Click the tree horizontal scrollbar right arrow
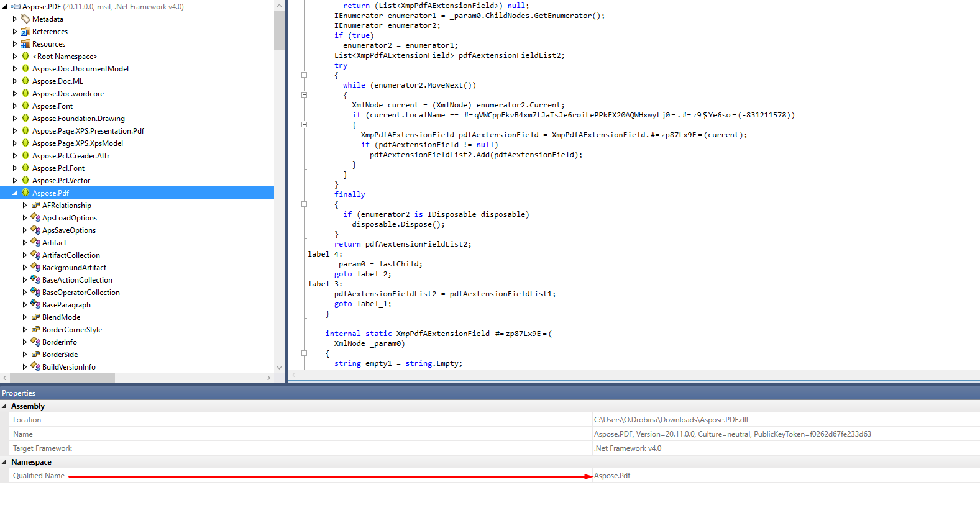980x513 pixels. pyautogui.click(x=269, y=378)
